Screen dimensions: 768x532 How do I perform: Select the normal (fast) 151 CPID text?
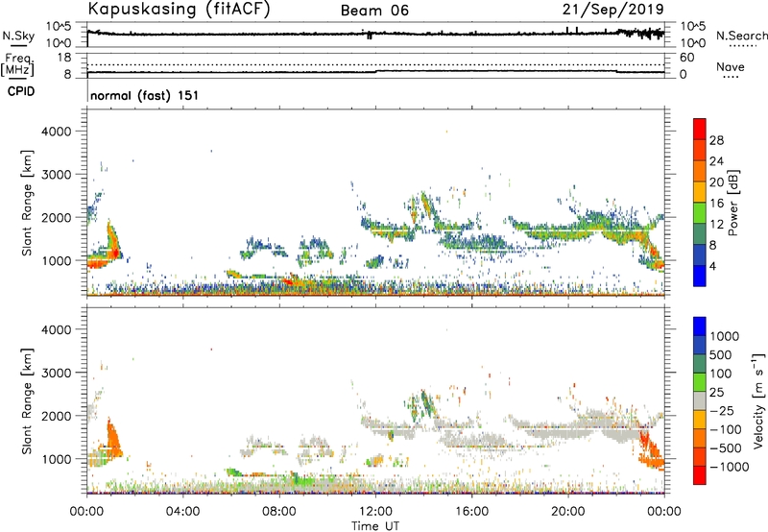point(145,95)
